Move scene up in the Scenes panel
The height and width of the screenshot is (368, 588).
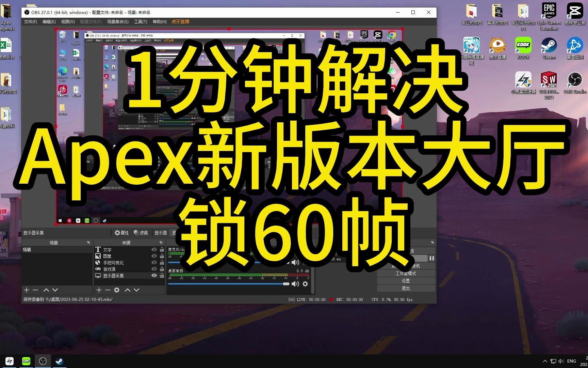[x=46, y=290]
